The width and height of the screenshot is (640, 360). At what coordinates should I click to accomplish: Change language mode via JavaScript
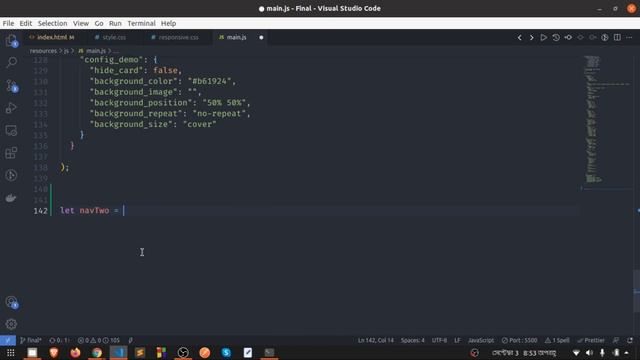click(481, 340)
